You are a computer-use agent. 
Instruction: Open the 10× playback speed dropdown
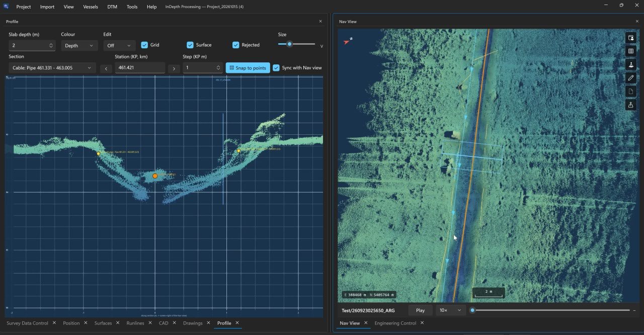point(450,310)
